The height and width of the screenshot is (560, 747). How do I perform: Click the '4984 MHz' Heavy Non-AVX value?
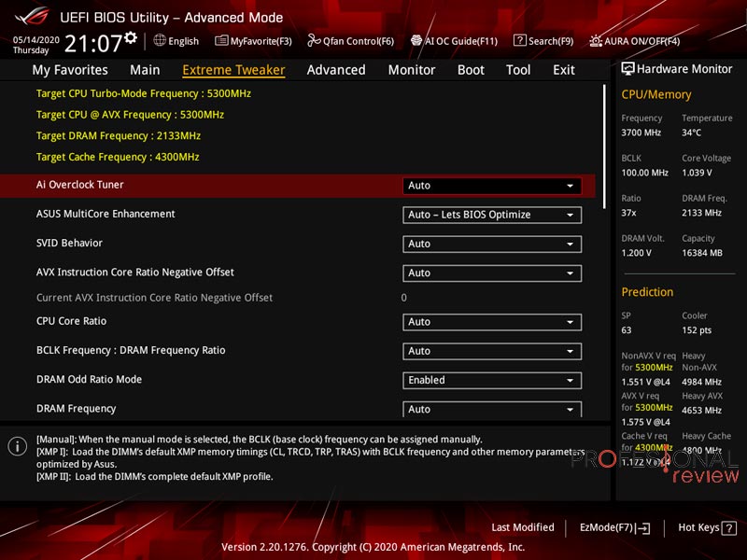tap(702, 382)
